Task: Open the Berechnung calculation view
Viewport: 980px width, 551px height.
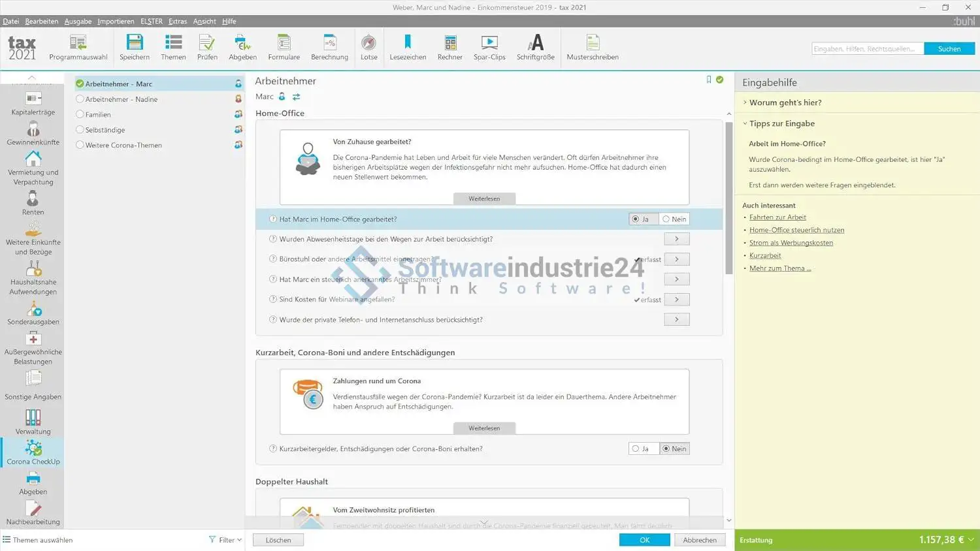Action: pyautogui.click(x=329, y=43)
